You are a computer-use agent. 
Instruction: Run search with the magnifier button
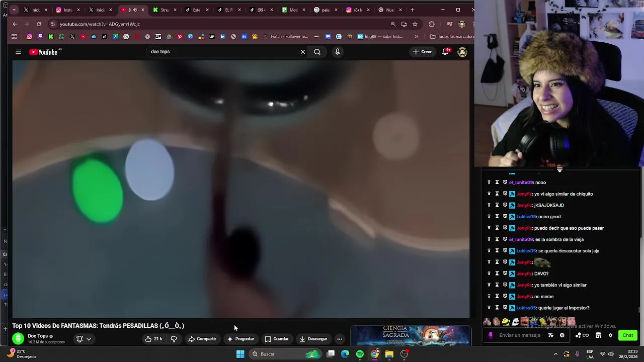point(317,52)
